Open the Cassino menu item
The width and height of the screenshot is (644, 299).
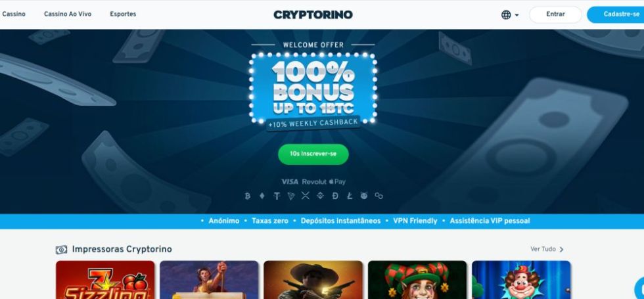[14, 14]
